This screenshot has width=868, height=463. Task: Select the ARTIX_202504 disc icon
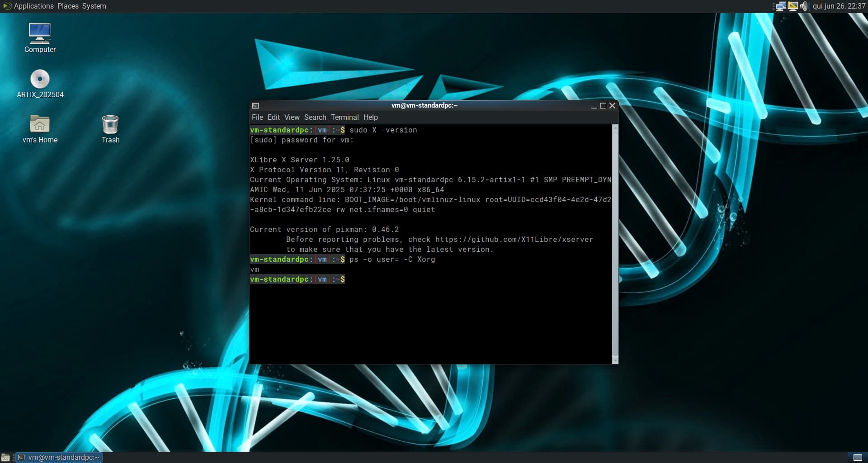pos(40,84)
